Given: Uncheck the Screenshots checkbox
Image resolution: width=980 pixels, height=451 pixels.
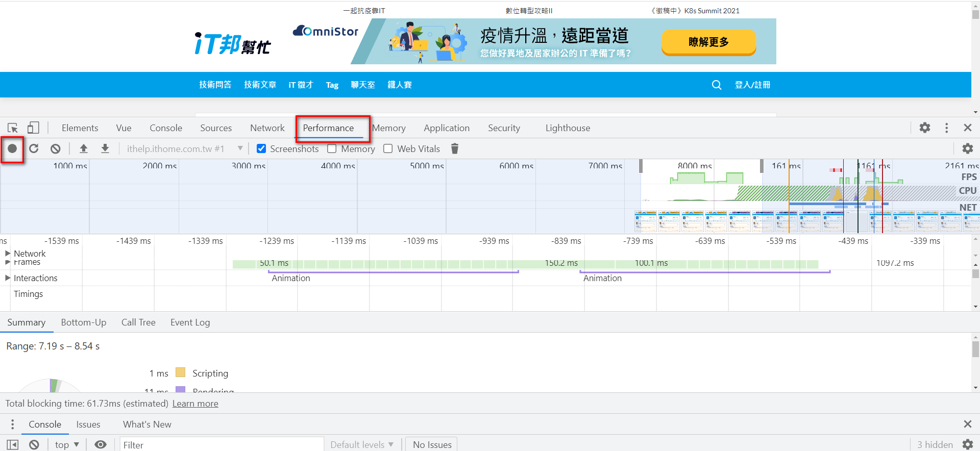Looking at the screenshot, I should pos(261,148).
